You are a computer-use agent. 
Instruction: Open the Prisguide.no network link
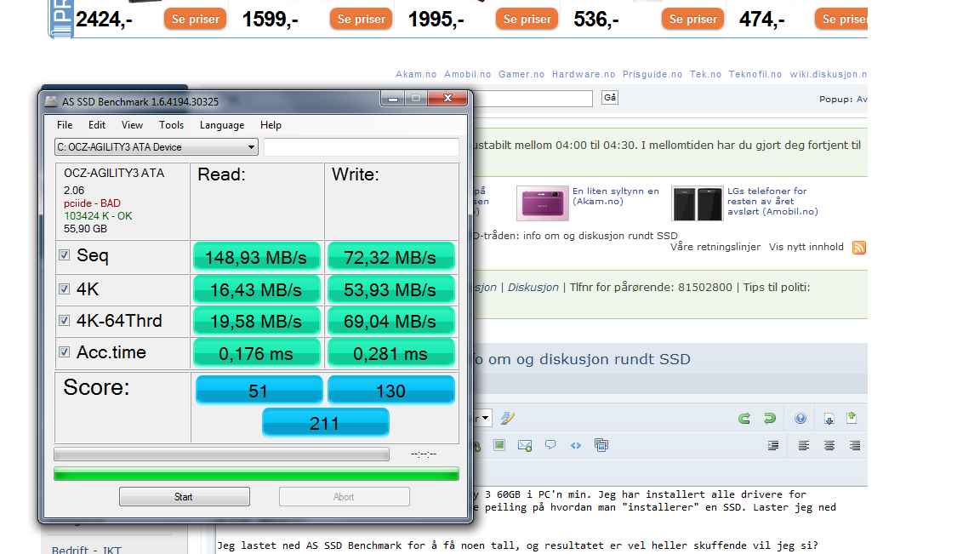[x=652, y=74]
